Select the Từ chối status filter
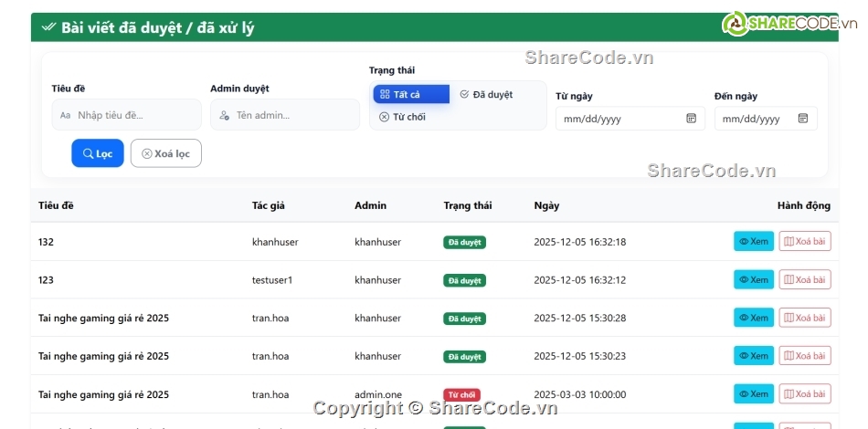 click(x=402, y=117)
